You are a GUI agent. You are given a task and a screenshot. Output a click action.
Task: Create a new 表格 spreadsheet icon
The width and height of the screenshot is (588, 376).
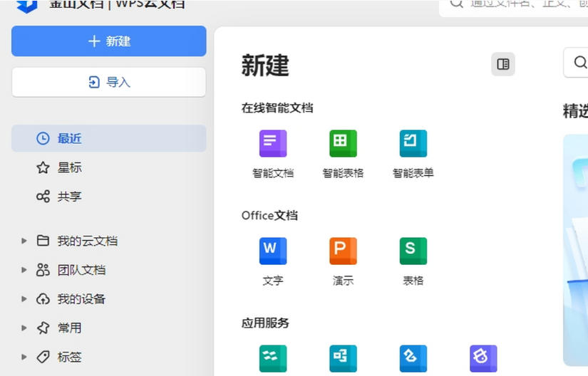point(413,251)
